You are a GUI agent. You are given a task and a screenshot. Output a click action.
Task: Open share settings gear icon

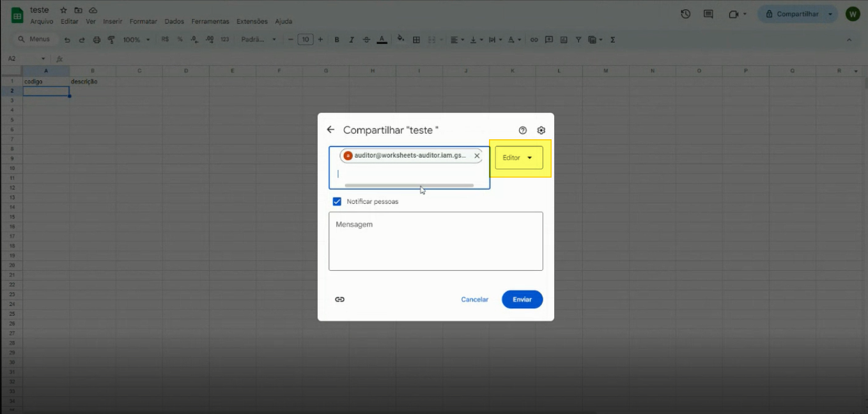click(541, 130)
